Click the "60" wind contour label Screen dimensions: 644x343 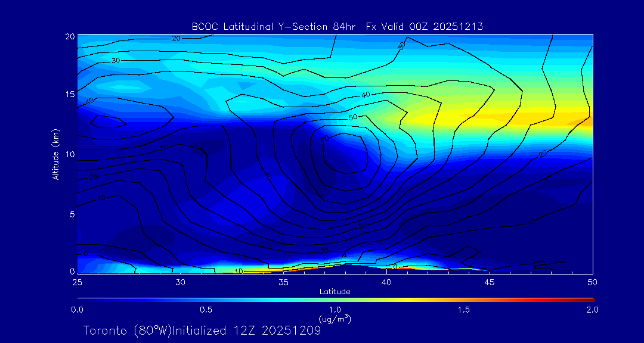(x=326, y=139)
